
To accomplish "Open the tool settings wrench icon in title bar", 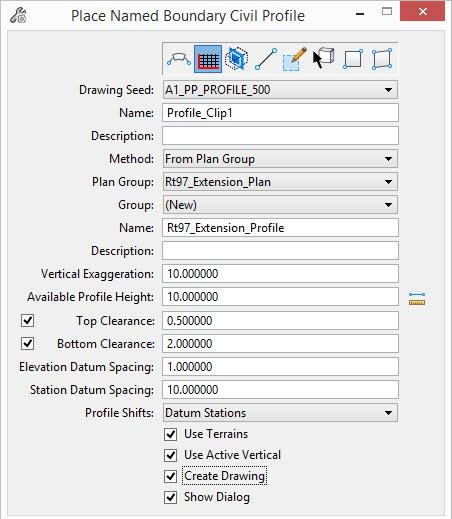I will coord(18,15).
